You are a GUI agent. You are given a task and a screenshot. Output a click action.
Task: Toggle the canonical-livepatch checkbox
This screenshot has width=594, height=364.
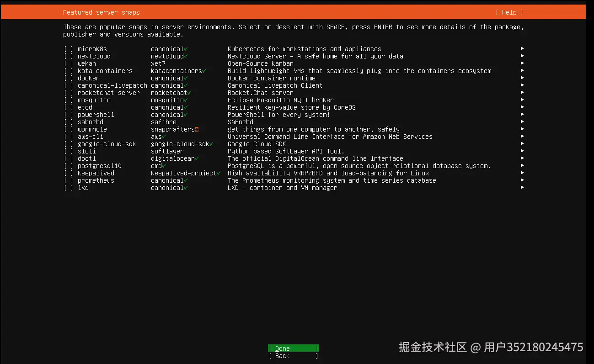click(69, 85)
